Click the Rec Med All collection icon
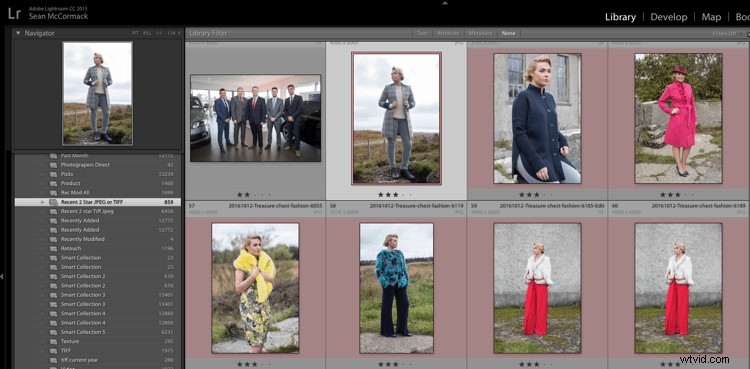The height and width of the screenshot is (369, 750). 53,192
